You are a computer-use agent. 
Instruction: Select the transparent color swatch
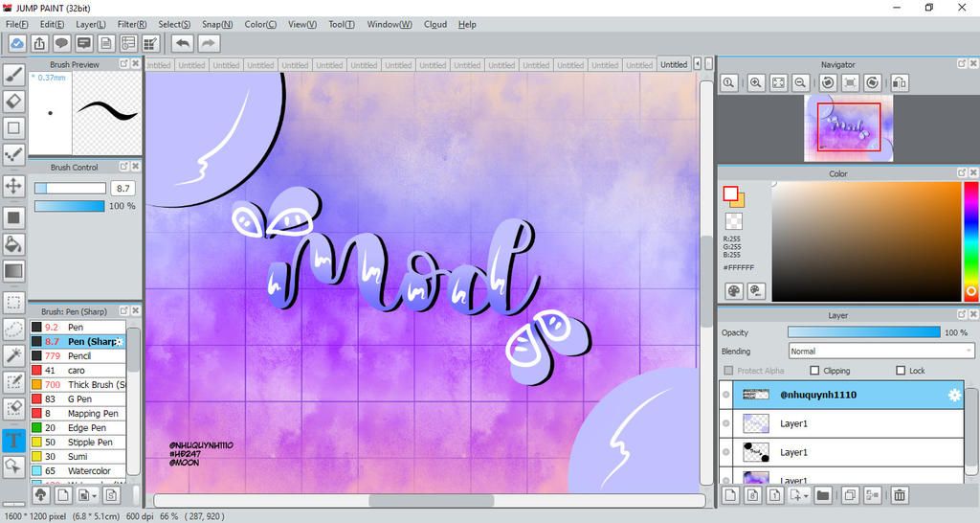(x=734, y=221)
